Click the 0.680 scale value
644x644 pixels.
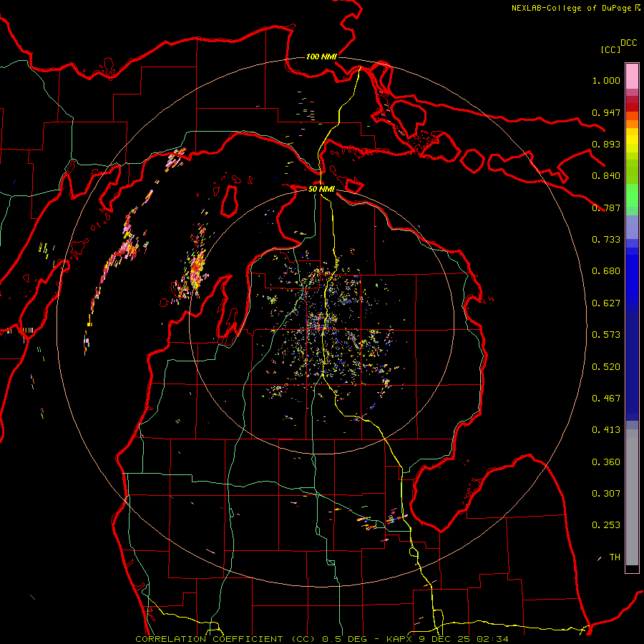[x=606, y=271]
